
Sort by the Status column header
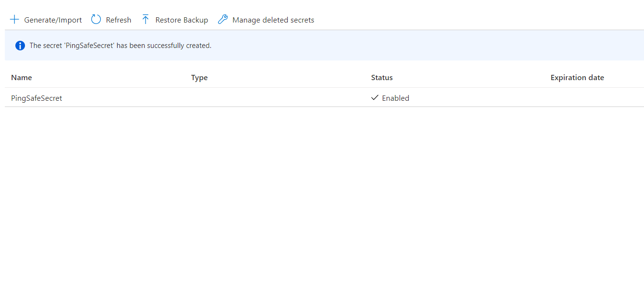(x=382, y=78)
